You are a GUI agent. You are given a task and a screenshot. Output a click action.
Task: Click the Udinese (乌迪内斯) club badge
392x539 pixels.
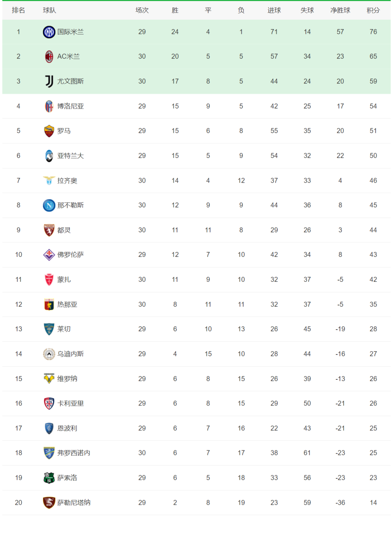tap(49, 354)
